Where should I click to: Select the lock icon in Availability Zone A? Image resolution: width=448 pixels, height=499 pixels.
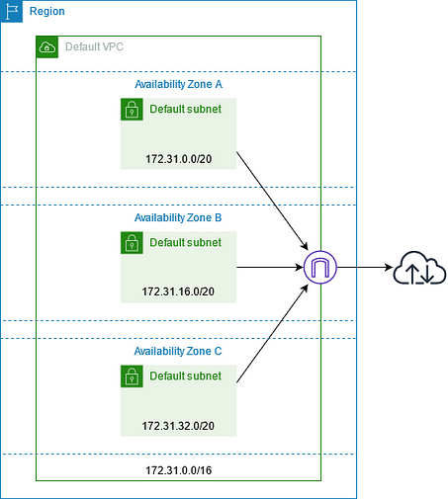click(132, 110)
